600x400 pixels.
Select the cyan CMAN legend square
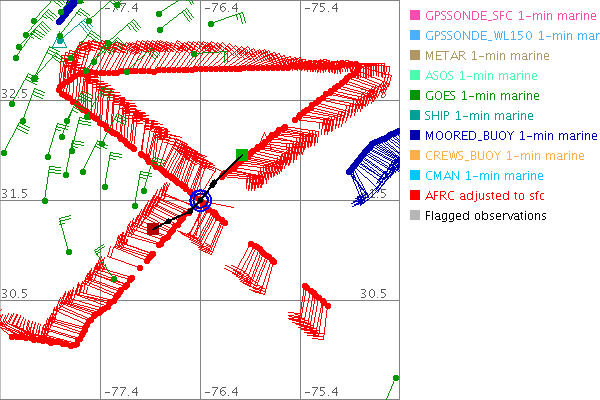[415, 176]
